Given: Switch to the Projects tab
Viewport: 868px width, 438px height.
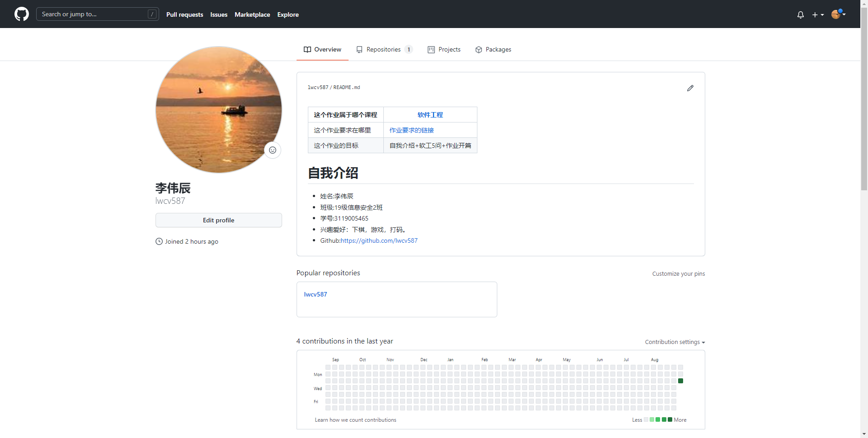Looking at the screenshot, I should tap(444, 49).
